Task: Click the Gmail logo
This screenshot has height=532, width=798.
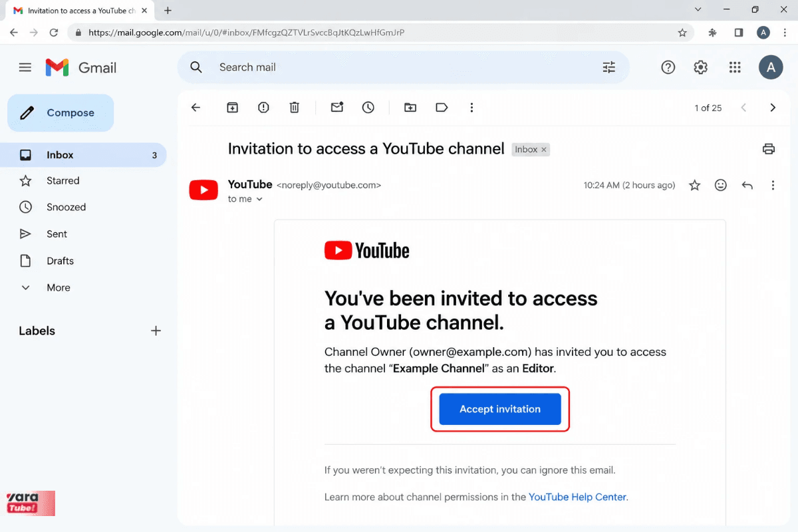Action: tap(81, 67)
